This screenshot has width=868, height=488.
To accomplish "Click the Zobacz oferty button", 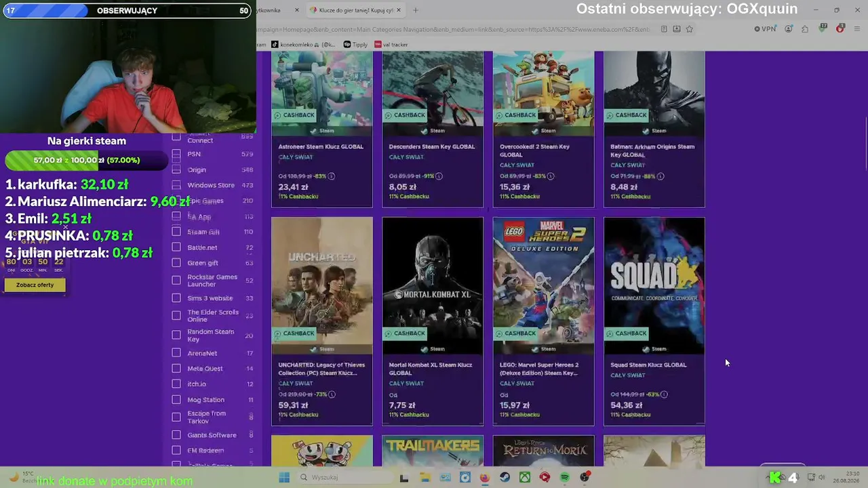I will coord(35,285).
